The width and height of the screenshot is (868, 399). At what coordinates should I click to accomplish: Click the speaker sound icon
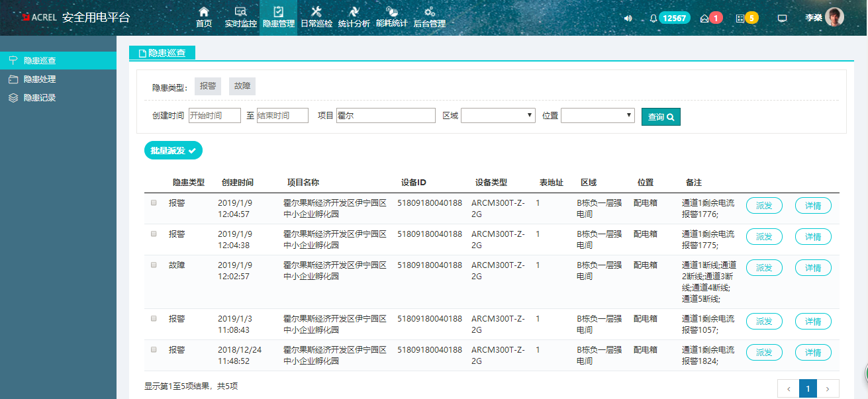628,19
